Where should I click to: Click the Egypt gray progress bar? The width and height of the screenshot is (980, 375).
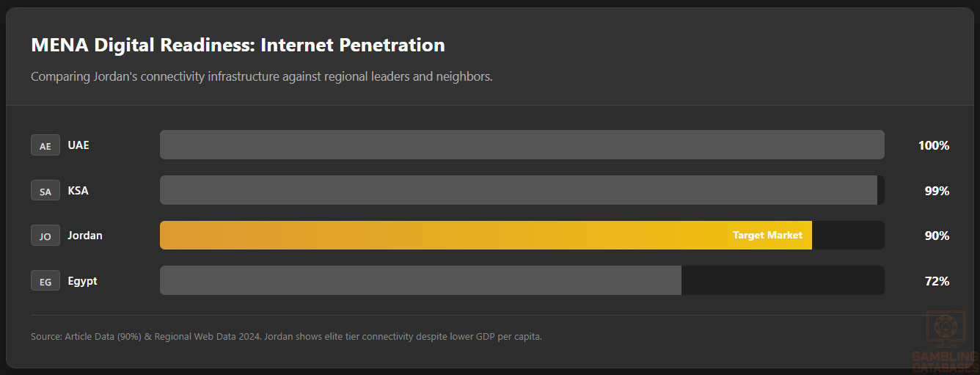420,281
